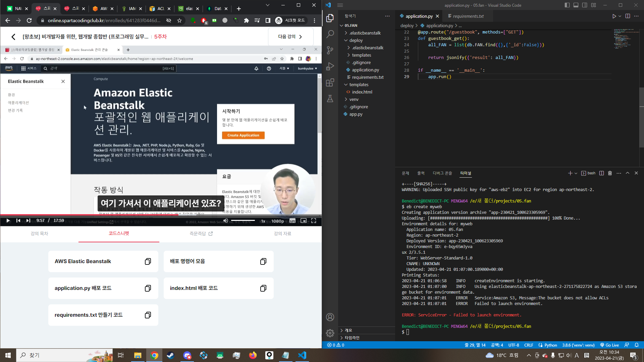The image size is (644, 362).
Task: Click the Chrome address bar
Action: click(104, 20)
